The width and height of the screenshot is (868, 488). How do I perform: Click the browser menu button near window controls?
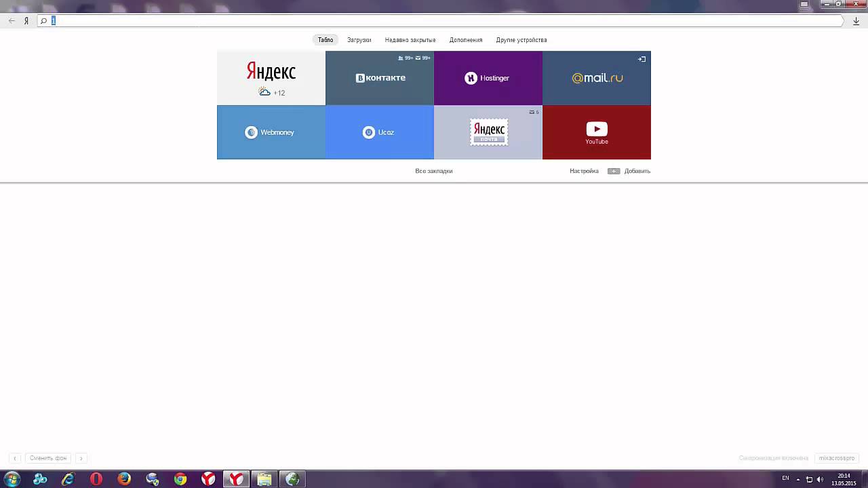click(x=804, y=3)
